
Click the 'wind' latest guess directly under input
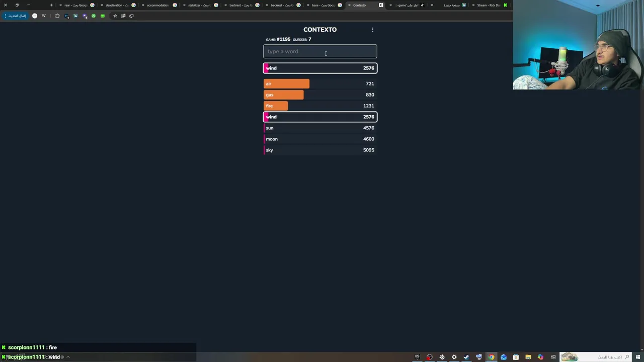320,68
